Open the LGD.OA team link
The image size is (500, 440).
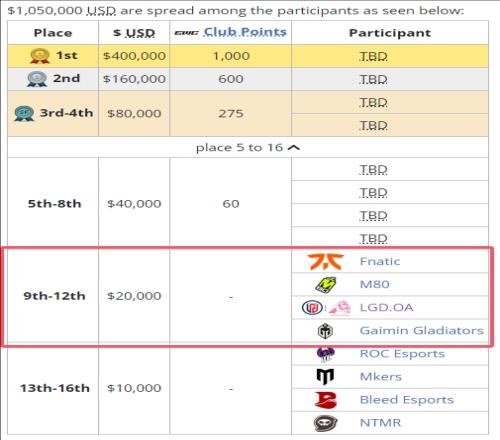387,307
